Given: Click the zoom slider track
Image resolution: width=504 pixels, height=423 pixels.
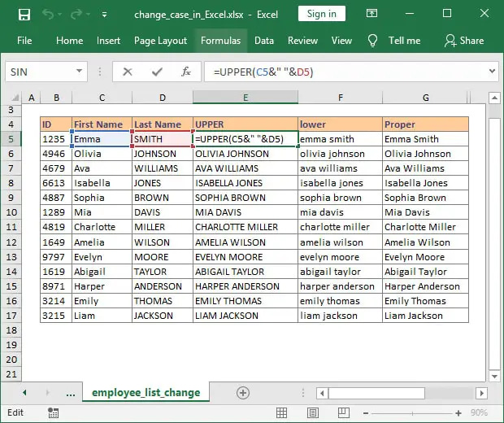Looking at the screenshot, I should (412, 413).
